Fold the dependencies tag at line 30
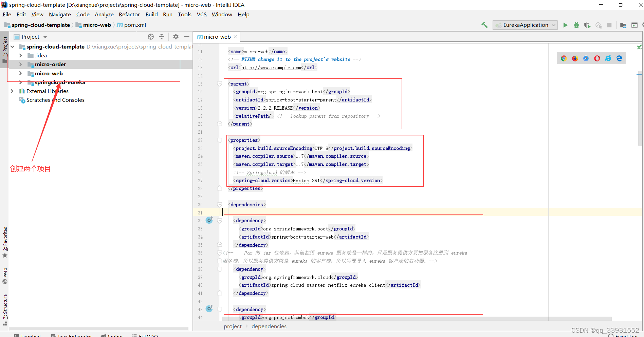 pos(220,205)
